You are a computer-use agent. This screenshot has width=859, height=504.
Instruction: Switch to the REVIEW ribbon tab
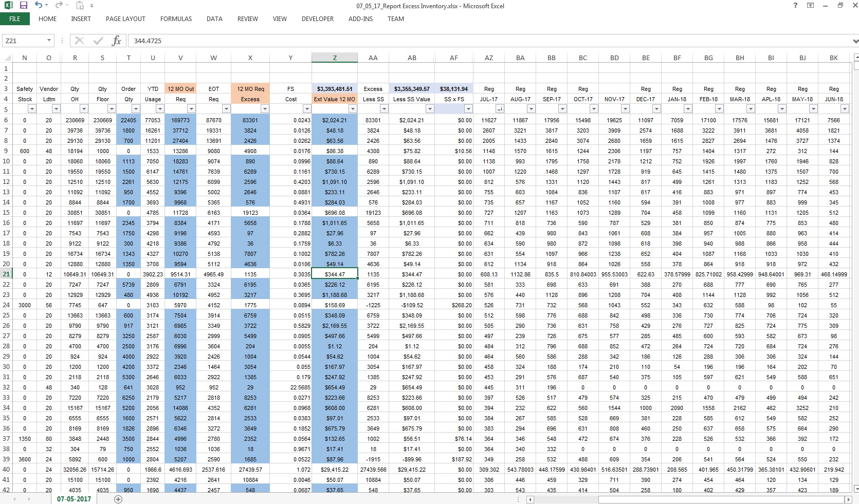click(x=248, y=19)
